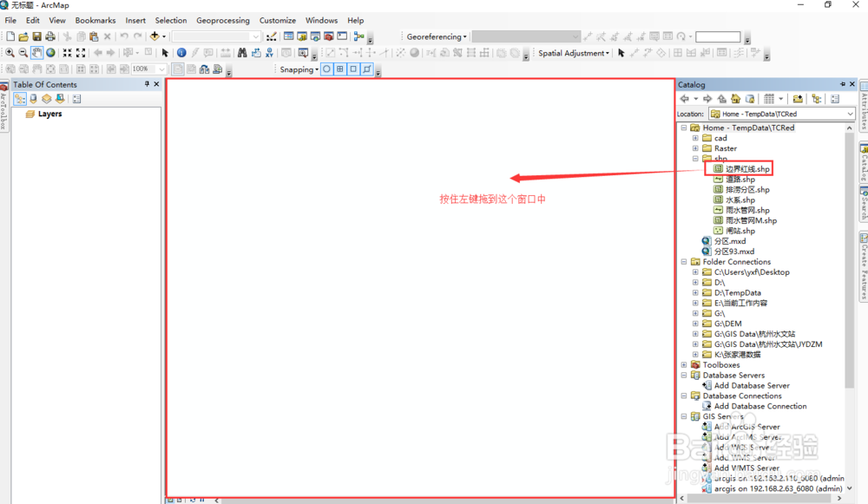Toggle Catalog contents panel icon

point(817,99)
